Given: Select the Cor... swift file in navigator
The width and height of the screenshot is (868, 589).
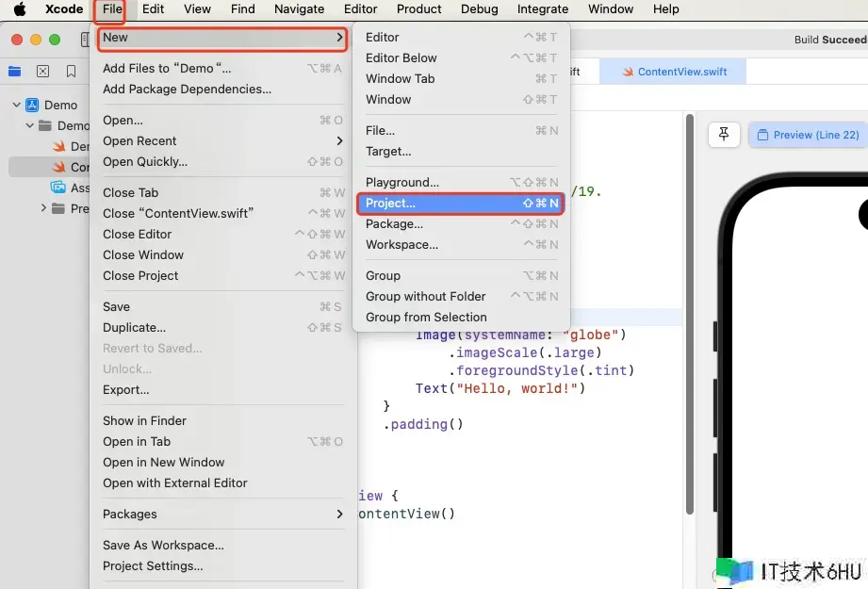Looking at the screenshot, I should pyautogui.click(x=49, y=167).
